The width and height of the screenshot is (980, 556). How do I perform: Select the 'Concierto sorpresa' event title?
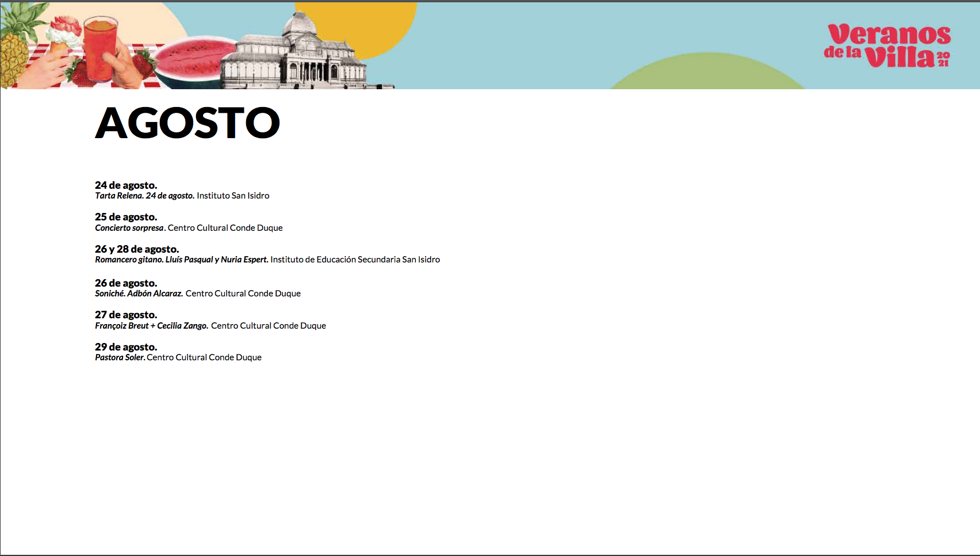(x=129, y=228)
